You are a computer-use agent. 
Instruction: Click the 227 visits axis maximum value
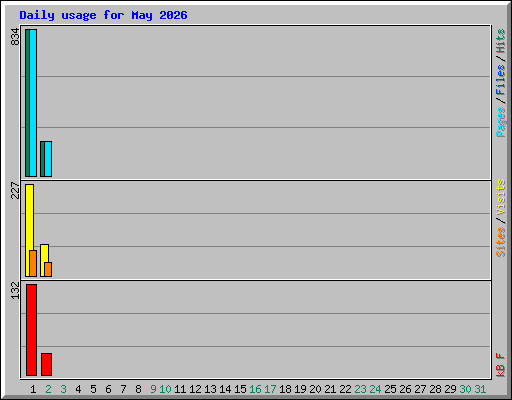pyautogui.click(x=15, y=190)
